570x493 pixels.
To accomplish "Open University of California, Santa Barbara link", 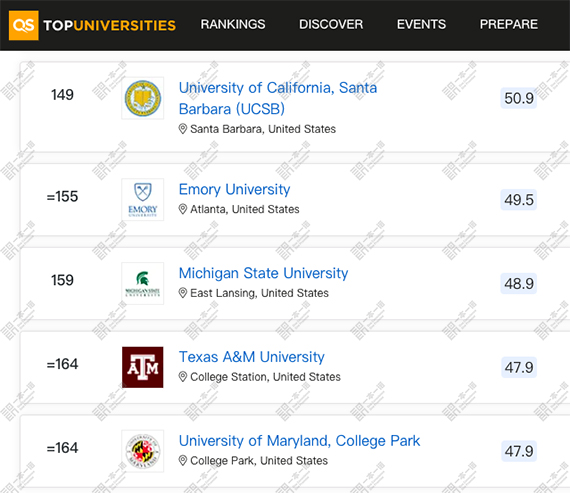I will point(278,99).
